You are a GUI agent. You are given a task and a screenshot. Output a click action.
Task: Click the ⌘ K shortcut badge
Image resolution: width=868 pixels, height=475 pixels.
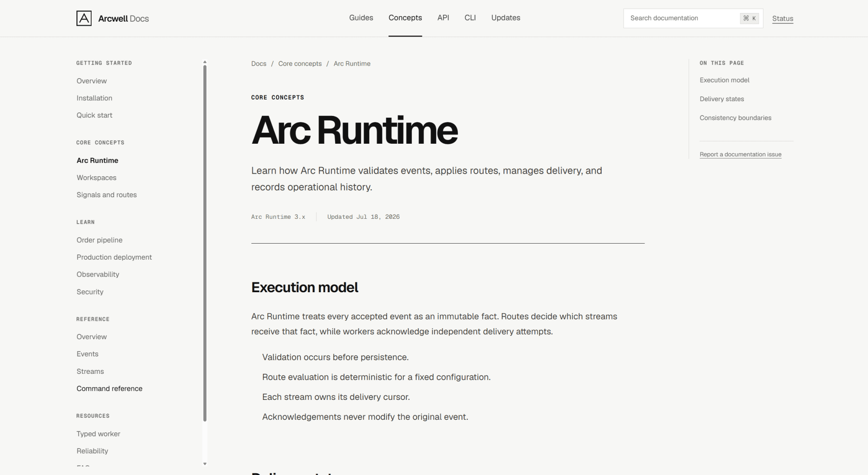(x=750, y=18)
